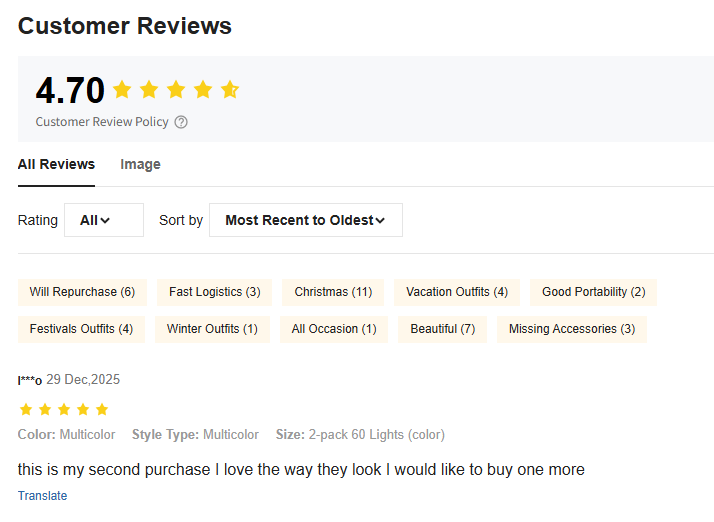Filter by Vacation Outfits tag

coord(457,292)
